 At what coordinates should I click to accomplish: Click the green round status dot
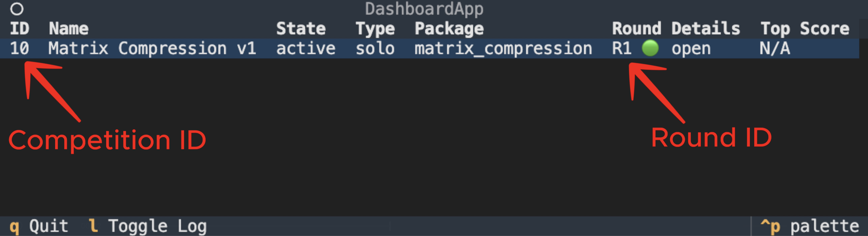(650, 48)
